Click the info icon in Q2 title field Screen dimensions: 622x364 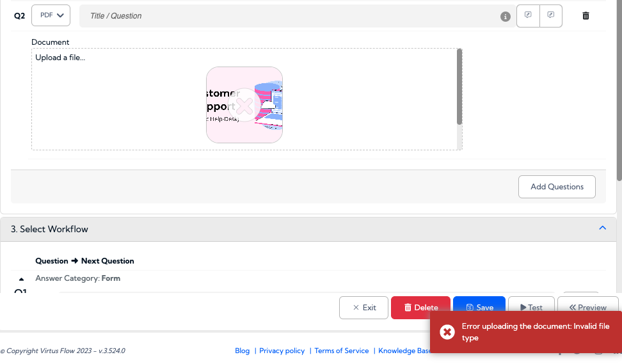pyautogui.click(x=505, y=17)
